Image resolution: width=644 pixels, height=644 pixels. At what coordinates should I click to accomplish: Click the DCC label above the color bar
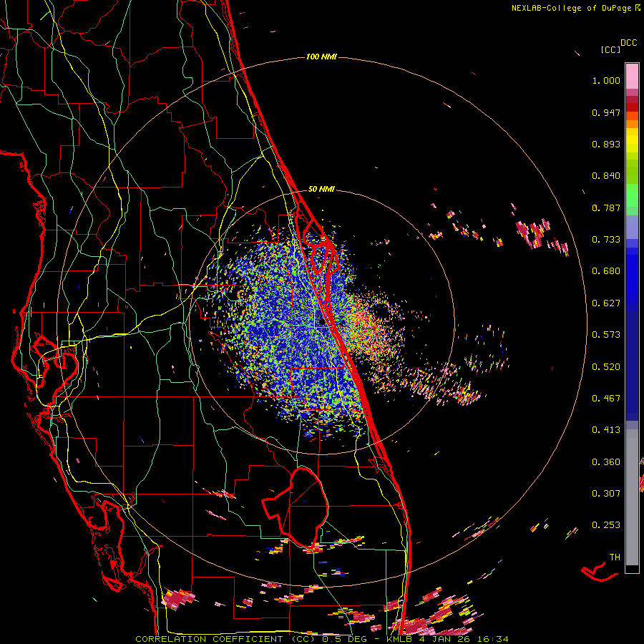click(x=628, y=43)
